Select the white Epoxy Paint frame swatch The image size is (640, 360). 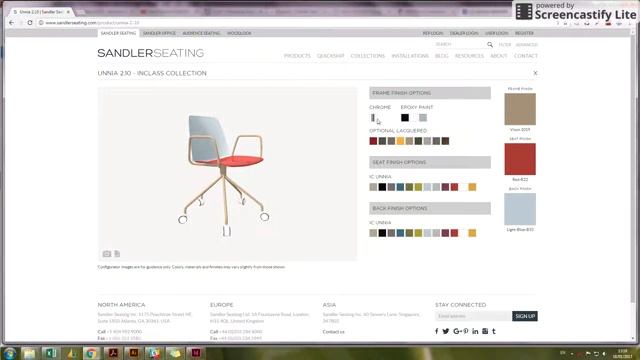(x=414, y=118)
